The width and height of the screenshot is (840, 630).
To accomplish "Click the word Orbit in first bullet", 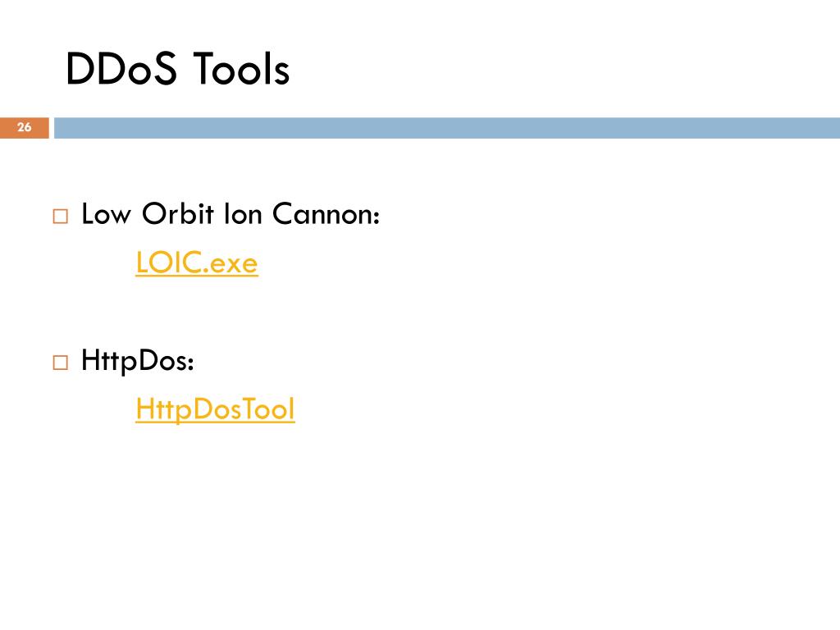I will pyautogui.click(x=178, y=214).
